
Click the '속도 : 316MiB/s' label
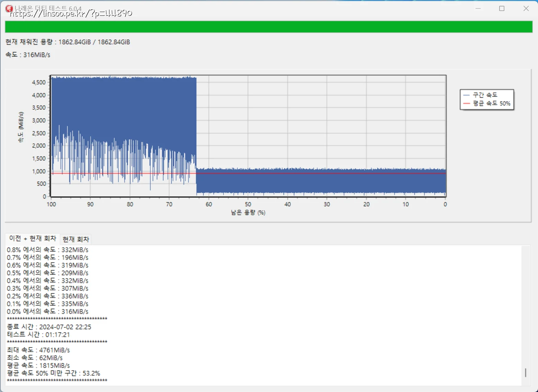(x=28, y=55)
